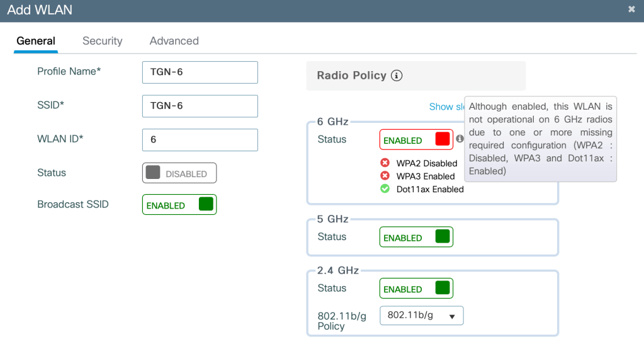Focus the Profile Name text field

pos(200,72)
